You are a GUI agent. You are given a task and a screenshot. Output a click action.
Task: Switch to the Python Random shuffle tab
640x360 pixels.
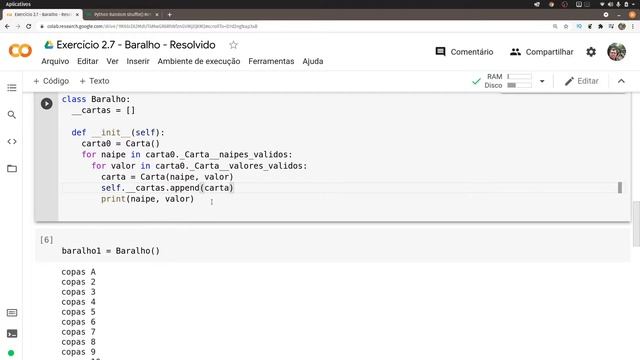[x=122, y=14]
